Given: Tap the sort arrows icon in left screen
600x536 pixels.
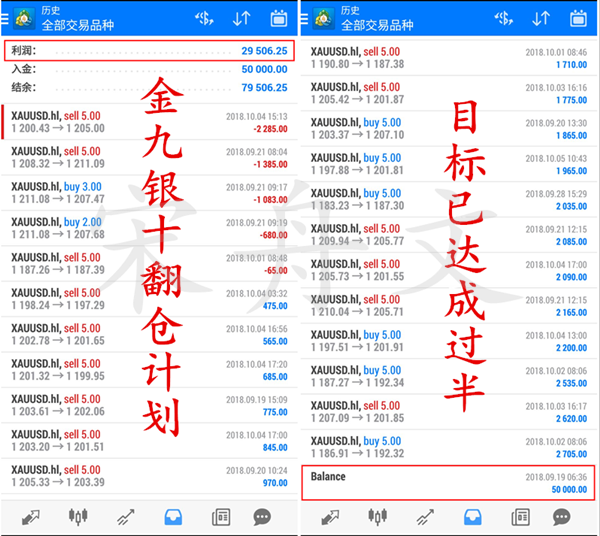Looking at the screenshot, I should [241, 18].
